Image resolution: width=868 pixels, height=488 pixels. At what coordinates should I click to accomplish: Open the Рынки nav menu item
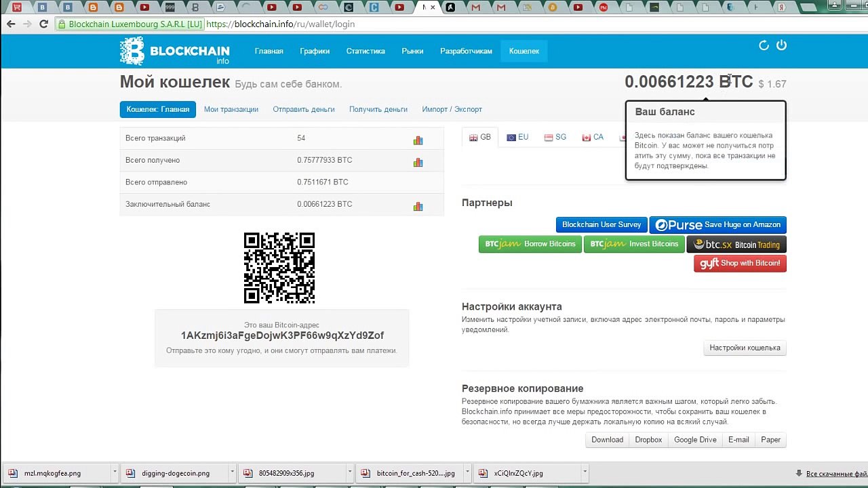coord(412,51)
